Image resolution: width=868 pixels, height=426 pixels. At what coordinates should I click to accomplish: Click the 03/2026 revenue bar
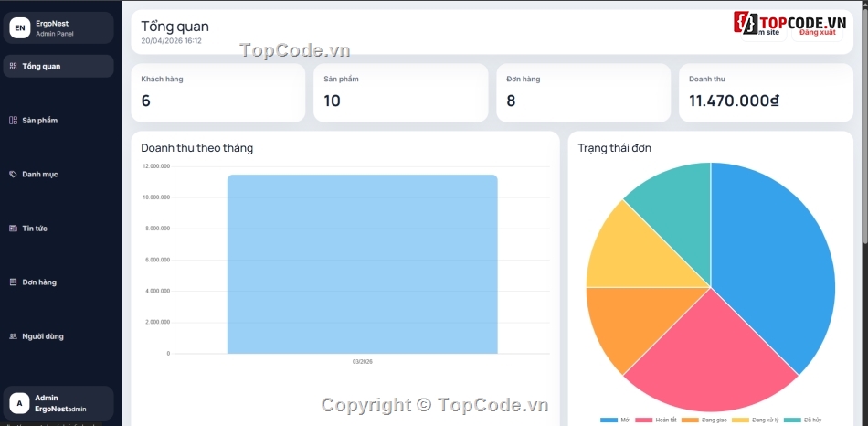click(363, 264)
